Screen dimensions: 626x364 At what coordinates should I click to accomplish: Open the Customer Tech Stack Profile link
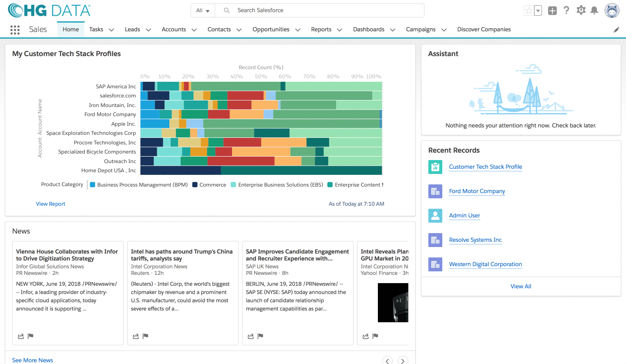485,167
